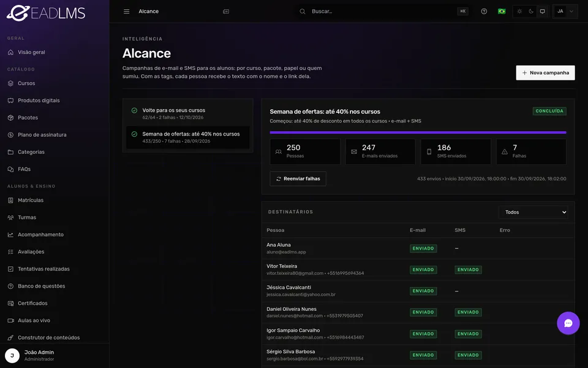Open João Admin profile at sidebar bottom
Image resolution: width=588 pixels, height=368 pixels.
55,355
